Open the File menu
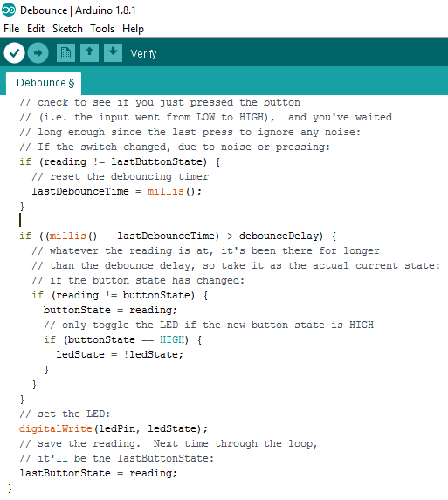The height and width of the screenshot is (500, 448). click(x=11, y=29)
